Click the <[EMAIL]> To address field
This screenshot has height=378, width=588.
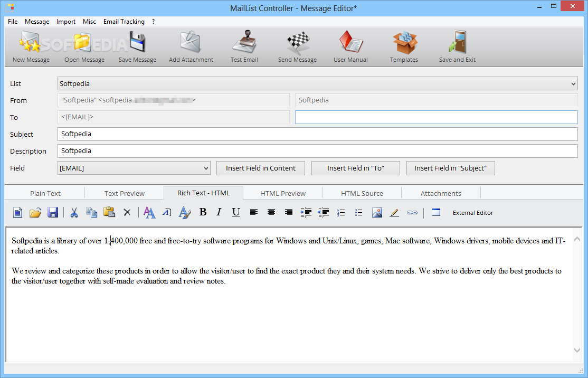pyautogui.click(x=174, y=117)
